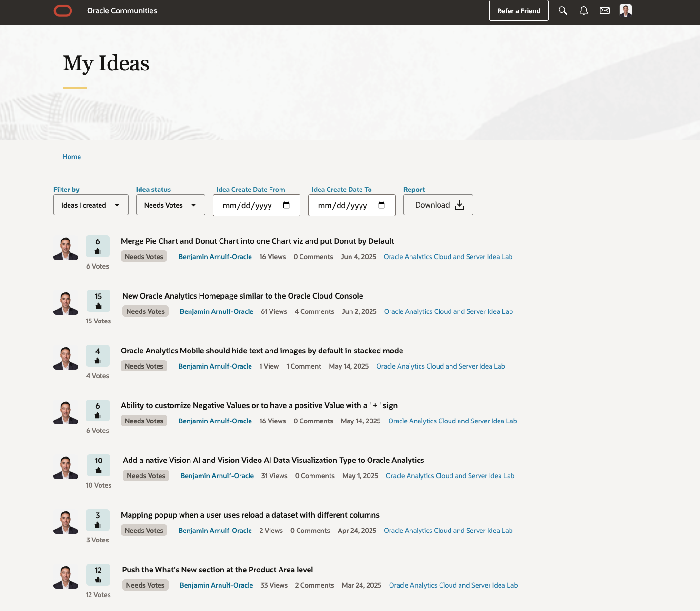Upvote thumbs-up on Merge Pie Chart idea
Image resolution: width=700 pixels, height=611 pixels.
98,251
